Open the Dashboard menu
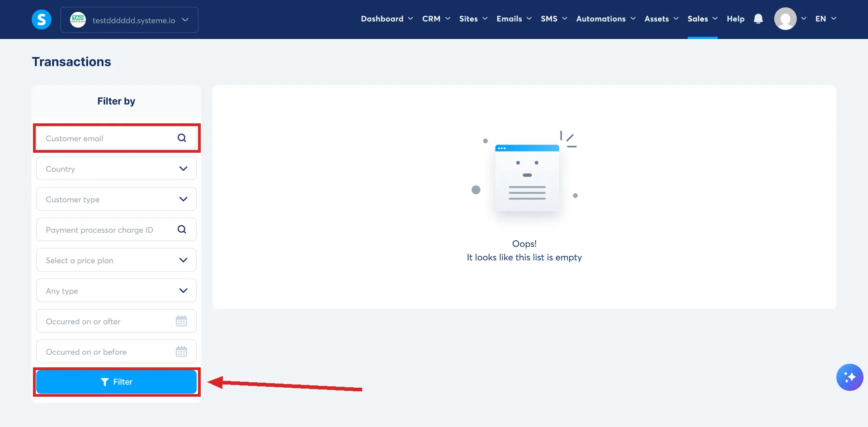Image resolution: width=868 pixels, height=427 pixels. tap(387, 19)
